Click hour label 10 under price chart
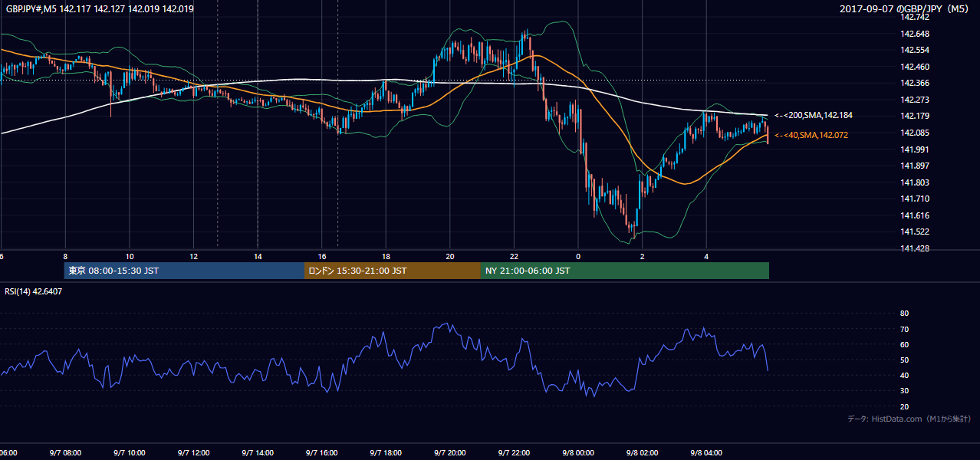 click(x=130, y=256)
